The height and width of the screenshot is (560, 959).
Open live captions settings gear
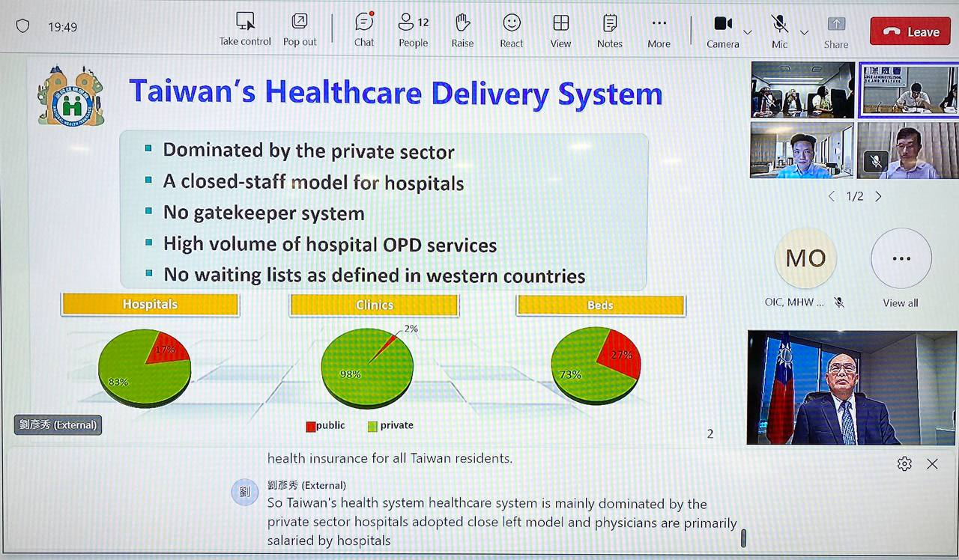click(904, 464)
